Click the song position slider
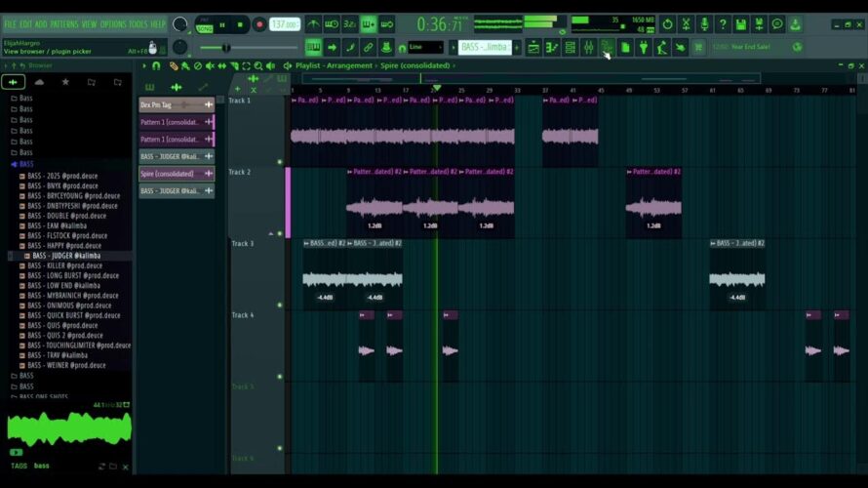This screenshot has height=488, width=868. (x=248, y=48)
